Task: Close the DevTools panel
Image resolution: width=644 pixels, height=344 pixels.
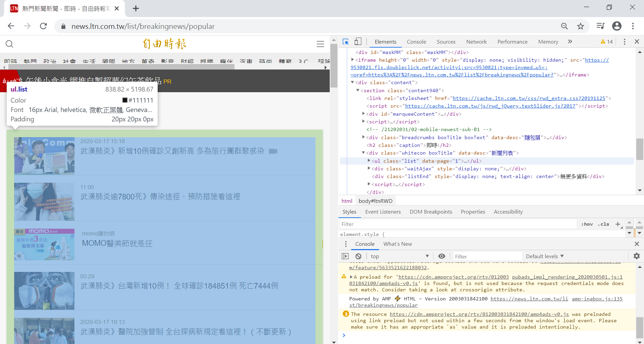Action: click(637, 42)
